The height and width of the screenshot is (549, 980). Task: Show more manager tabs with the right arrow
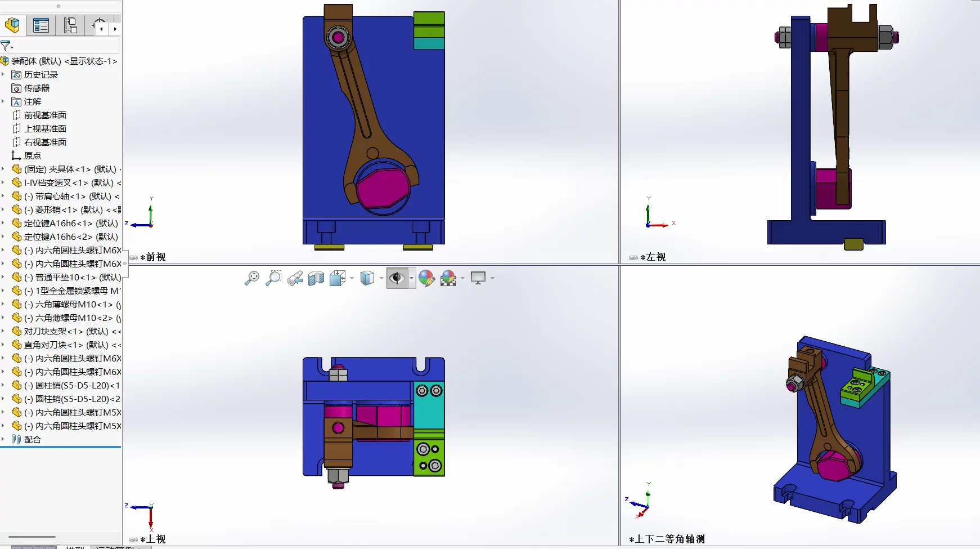[115, 29]
